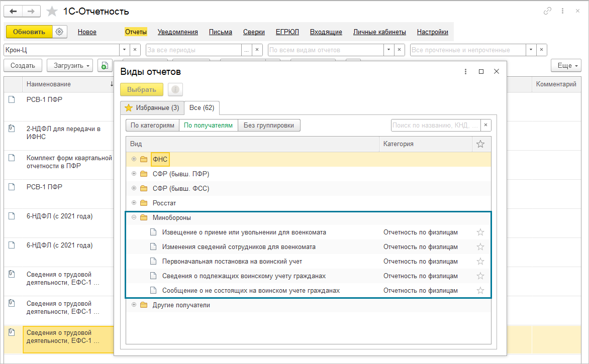
Task: Focus the Поиск по названию search field
Action: coord(436,125)
